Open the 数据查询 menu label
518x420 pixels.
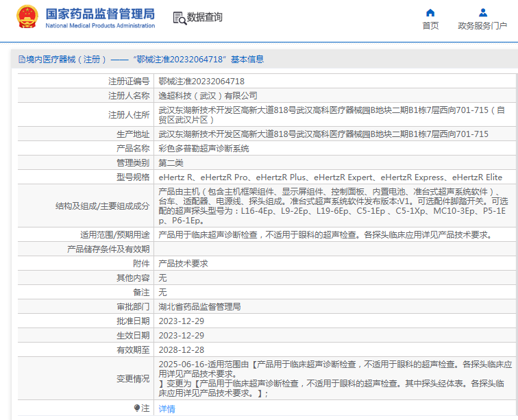tap(205, 18)
